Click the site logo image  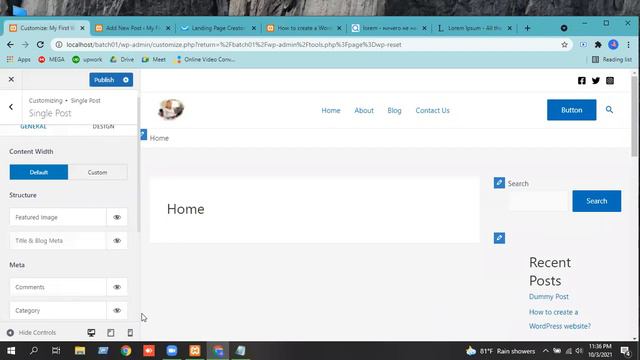coord(171,109)
